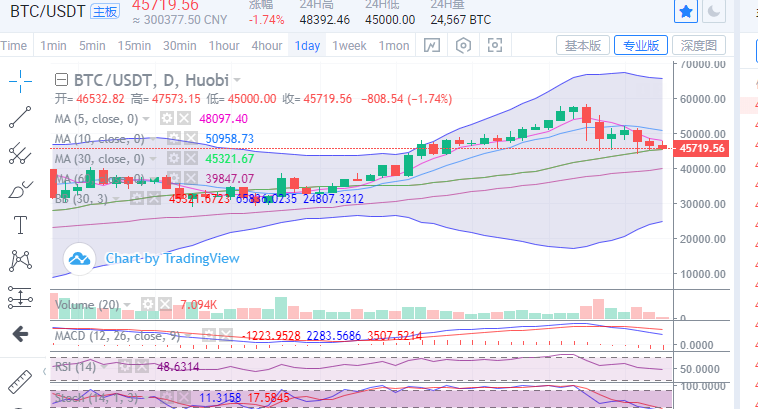758x409 pixels.
Task: Click the TradingView cloud logo
Action: tap(79, 259)
